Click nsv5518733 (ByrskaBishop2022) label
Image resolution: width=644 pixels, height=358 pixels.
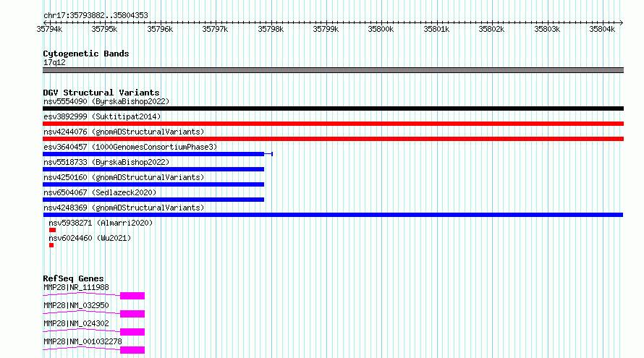point(106,163)
